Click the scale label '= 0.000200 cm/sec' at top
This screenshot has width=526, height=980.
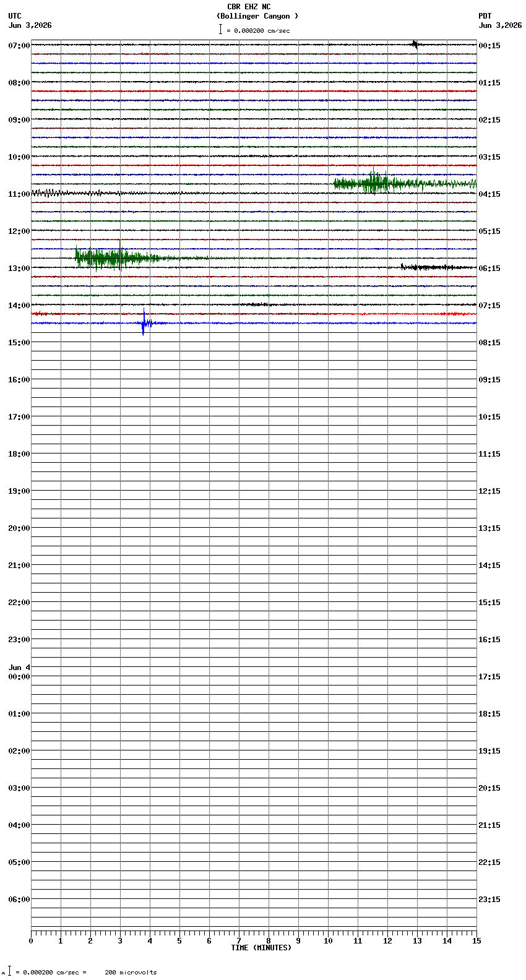(258, 30)
